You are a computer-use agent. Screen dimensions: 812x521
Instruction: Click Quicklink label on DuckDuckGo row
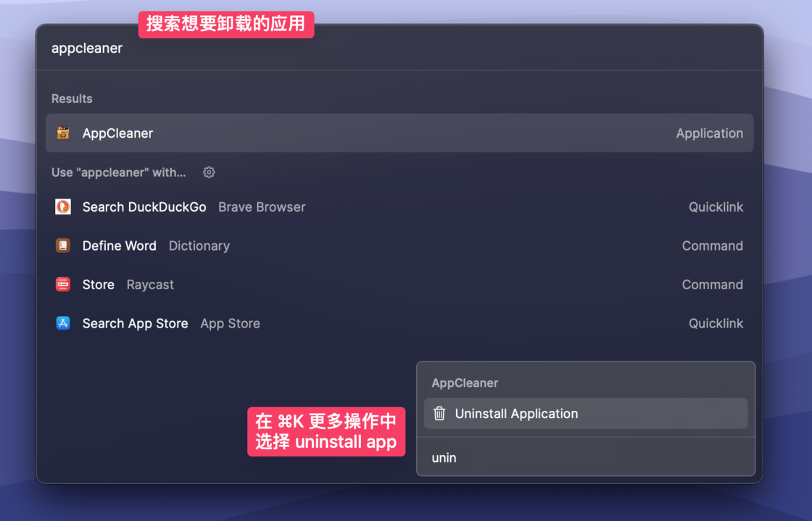716,207
